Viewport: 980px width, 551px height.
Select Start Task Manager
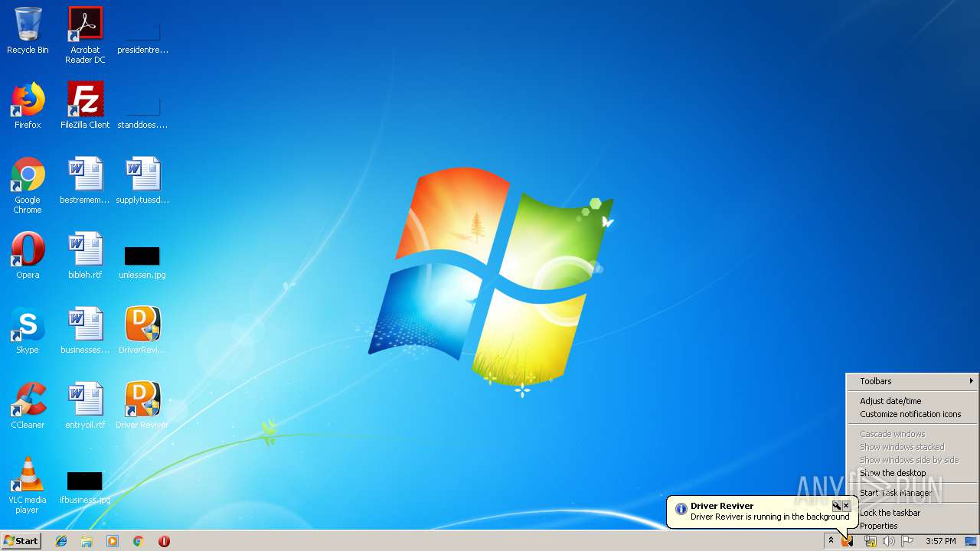click(912, 493)
